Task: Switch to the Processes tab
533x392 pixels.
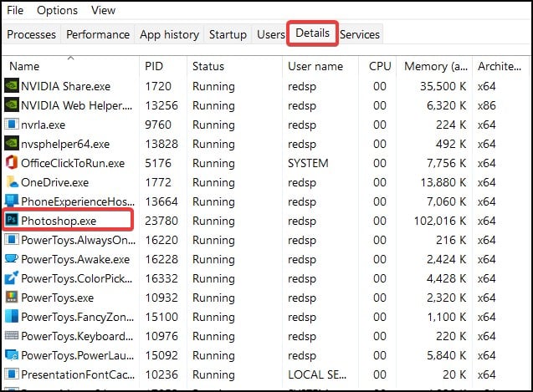Action: [x=32, y=34]
